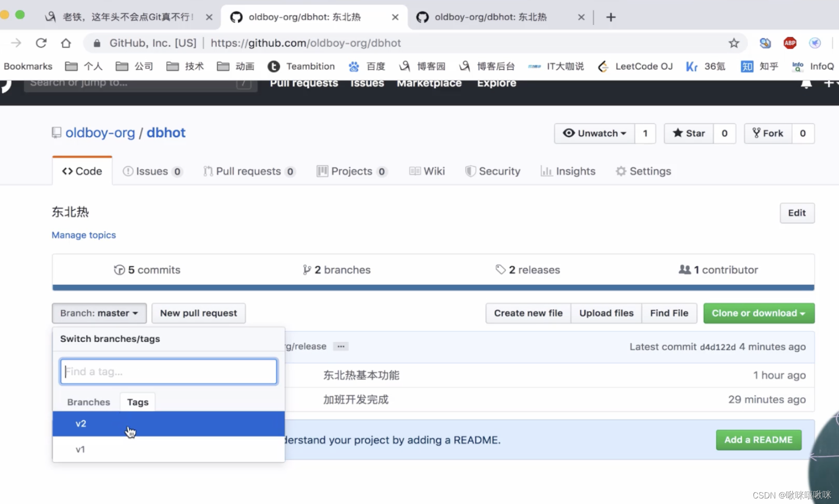
Task: Focus the Find a tag input
Action: tap(168, 372)
